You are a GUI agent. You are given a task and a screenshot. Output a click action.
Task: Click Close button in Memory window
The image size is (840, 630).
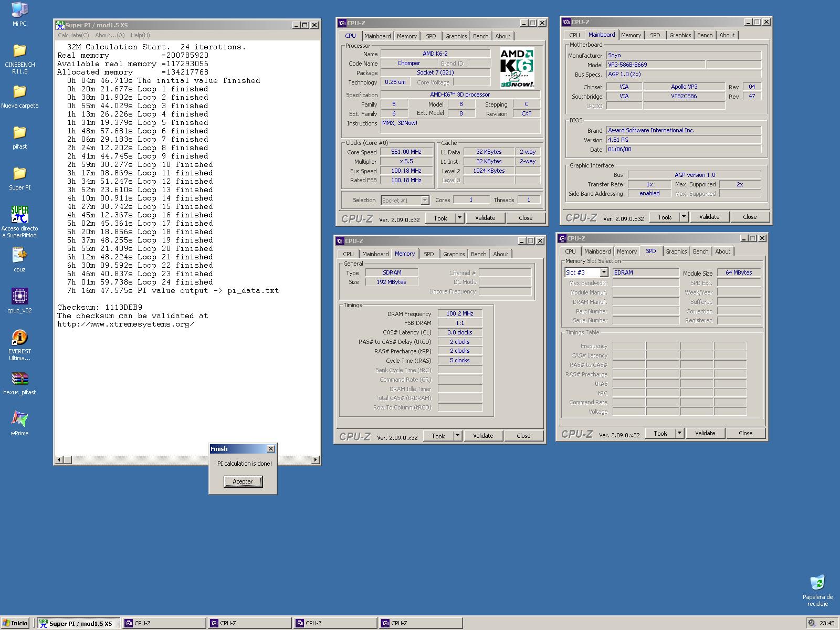[x=523, y=436]
